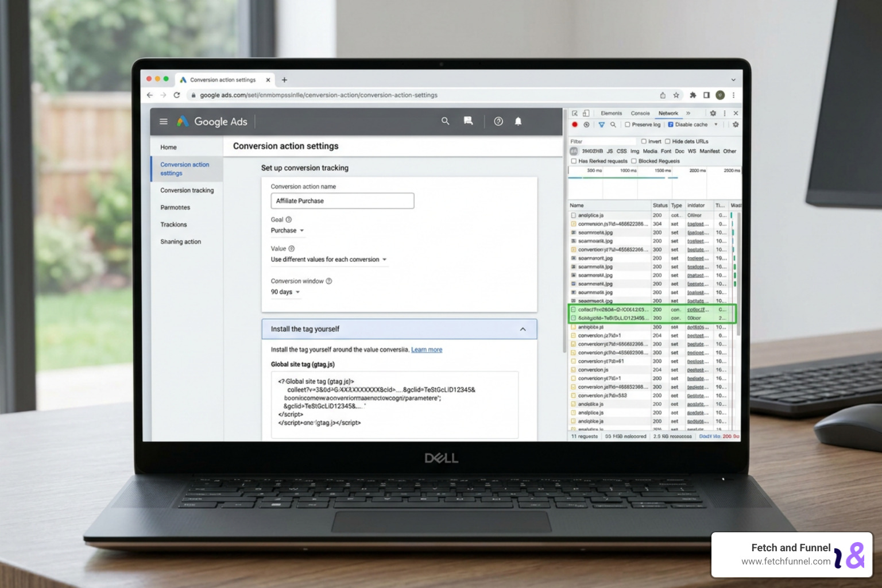Image resolution: width=882 pixels, height=588 pixels.
Task: Uncheck the Disable cache checkbox
Action: pyautogui.click(x=671, y=125)
